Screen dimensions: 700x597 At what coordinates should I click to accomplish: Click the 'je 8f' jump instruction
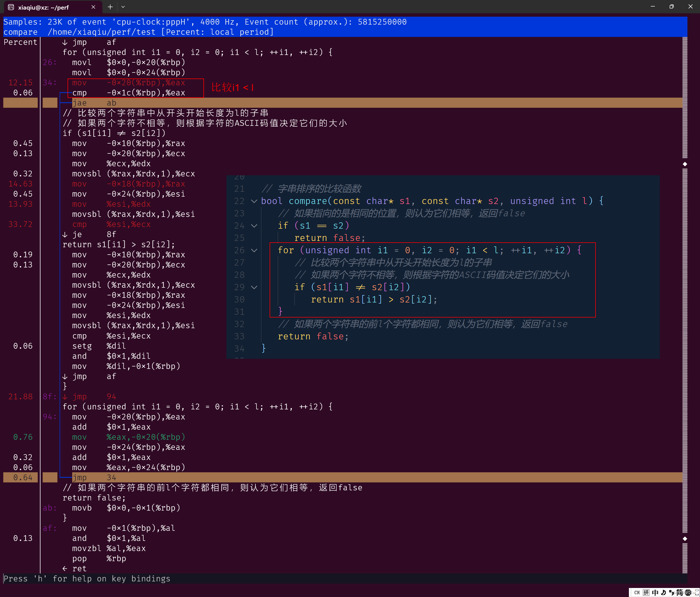click(89, 234)
